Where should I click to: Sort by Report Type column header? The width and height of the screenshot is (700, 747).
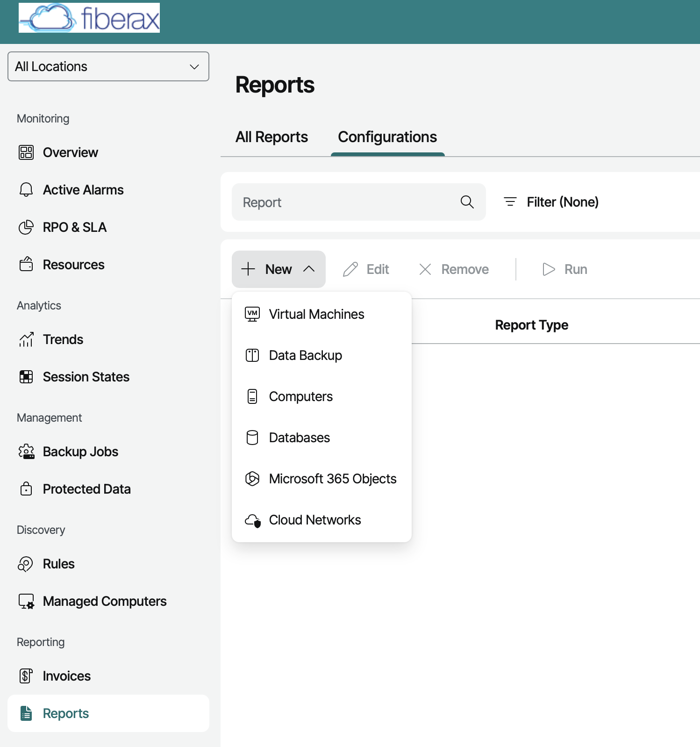(x=532, y=325)
